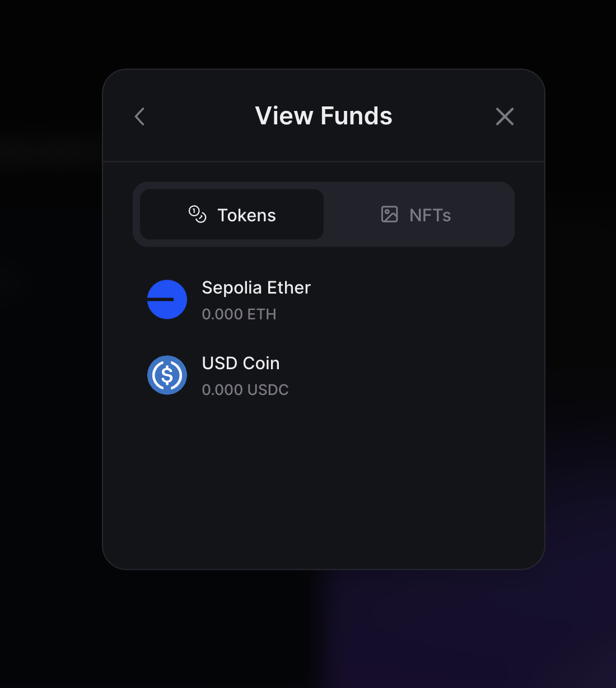Open the USD Coin token name
Screen dimensions: 616x688
[x=241, y=363]
